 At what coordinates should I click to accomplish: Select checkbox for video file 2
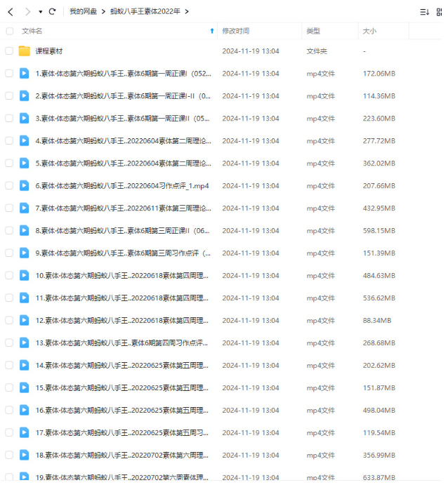tap(9, 96)
